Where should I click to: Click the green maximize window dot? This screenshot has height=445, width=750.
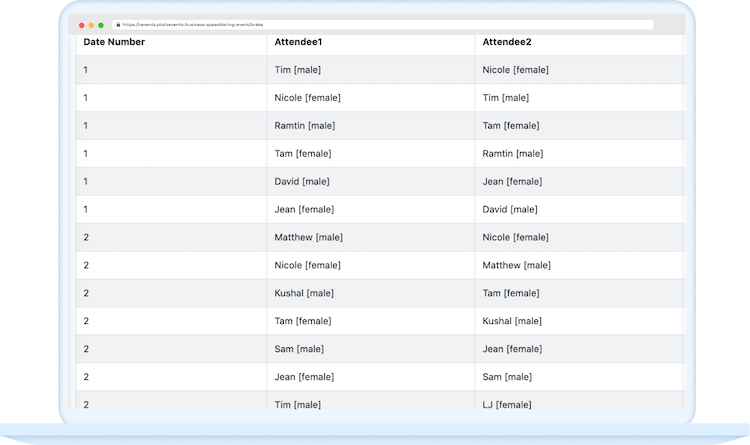[x=101, y=25]
